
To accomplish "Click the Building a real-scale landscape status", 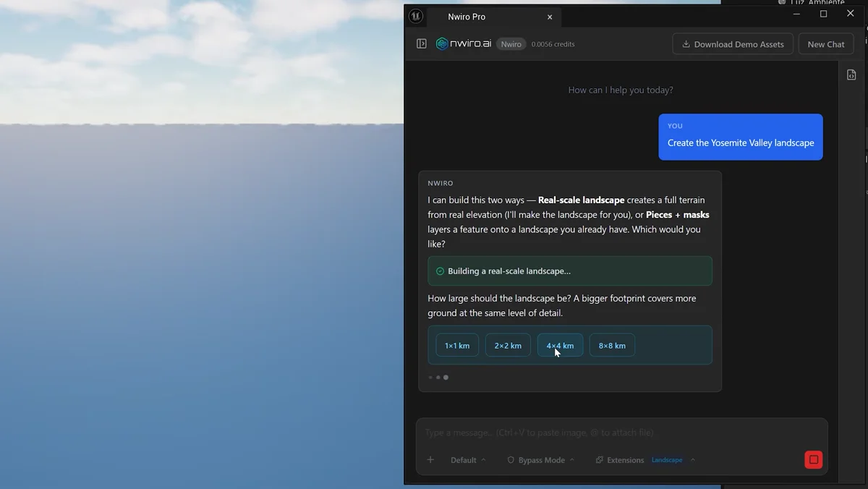I will [570, 271].
